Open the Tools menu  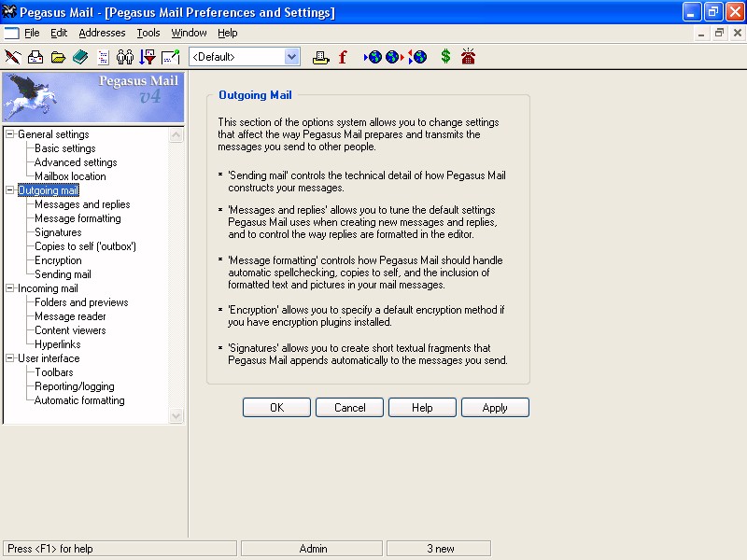[x=148, y=33]
